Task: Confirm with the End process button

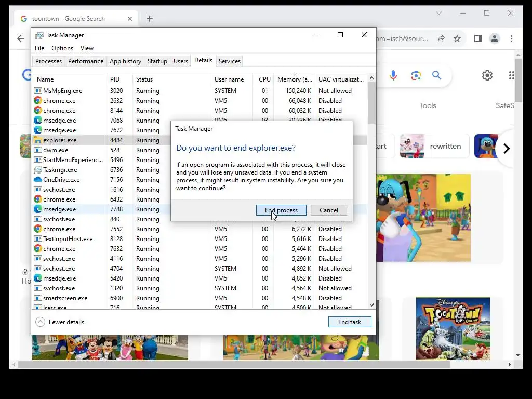Action: tap(281, 210)
